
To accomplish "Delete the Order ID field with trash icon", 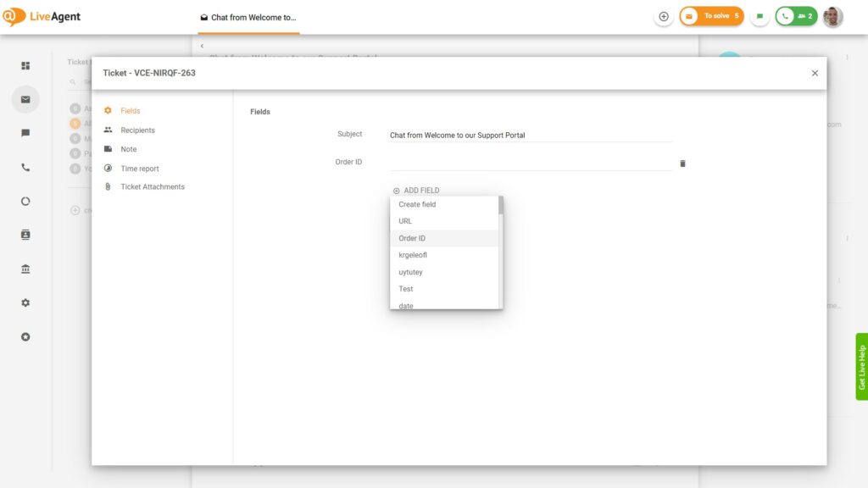I will pyautogui.click(x=682, y=164).
